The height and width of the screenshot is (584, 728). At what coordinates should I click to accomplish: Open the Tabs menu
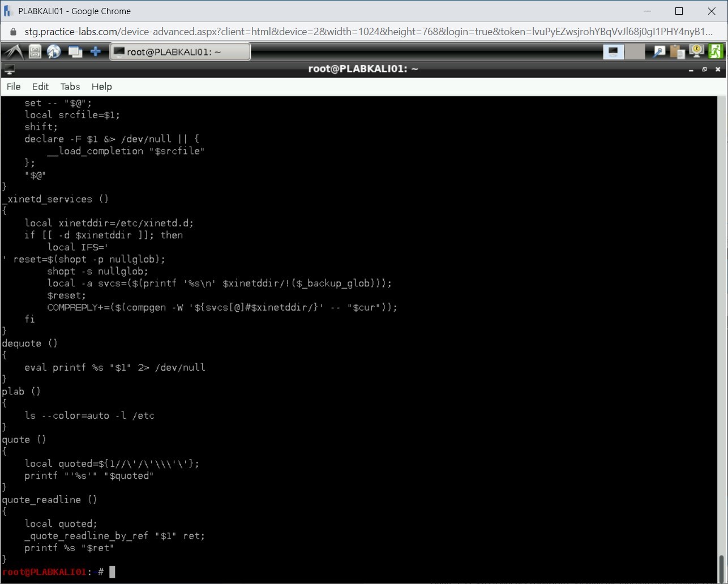70,87
